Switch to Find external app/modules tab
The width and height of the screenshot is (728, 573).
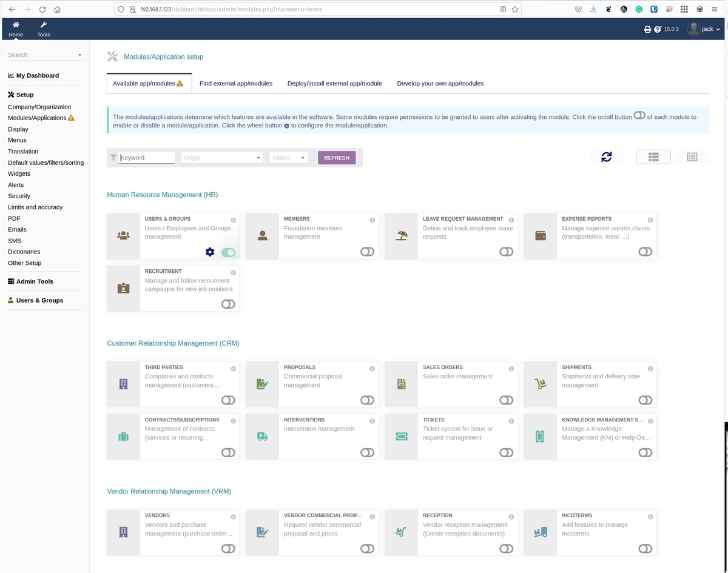pos(235,83)
